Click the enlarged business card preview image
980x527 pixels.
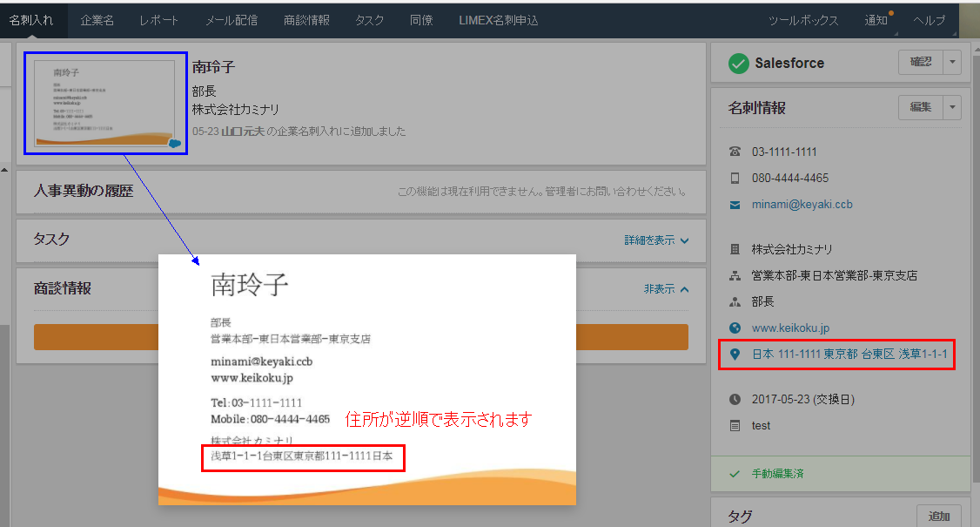click(367, 379)
